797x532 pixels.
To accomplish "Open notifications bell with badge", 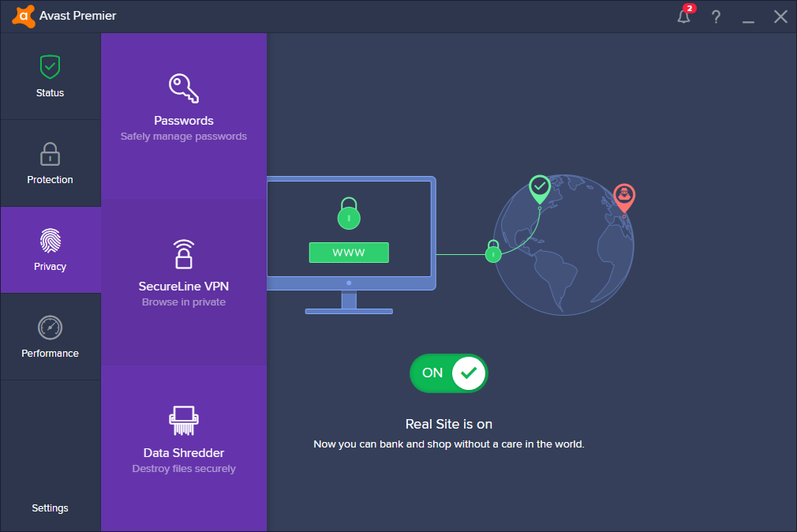I will pyautogui.click(x=684, y=17).
